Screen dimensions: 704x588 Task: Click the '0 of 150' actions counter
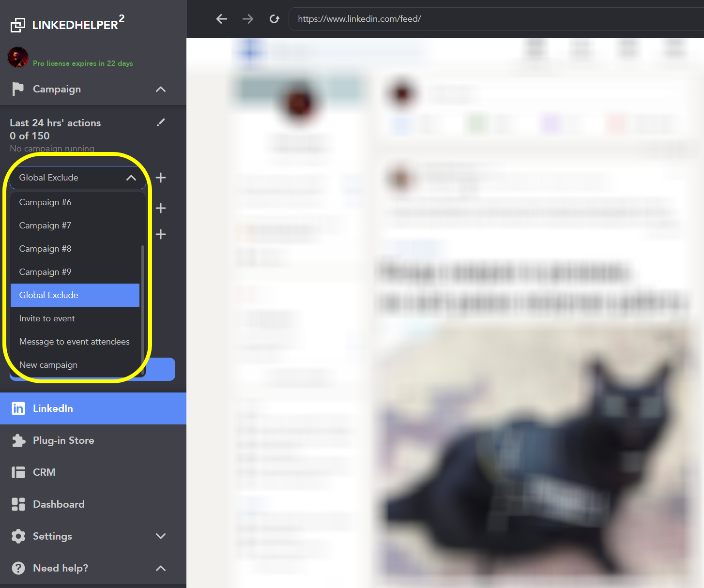(30, 136)
